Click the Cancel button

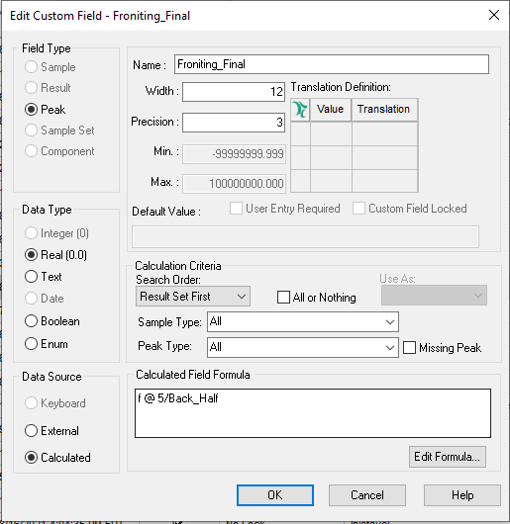367,495
